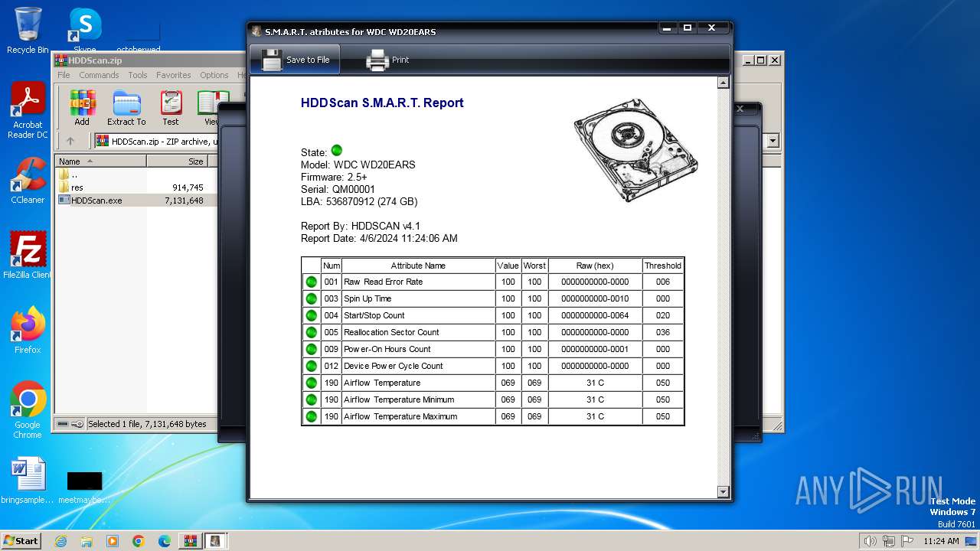The height and width of the screenshot is (551, 980).
Task: Click the Airflow Temperature row raw value 31 C
Action: click(x=595, y=383)
